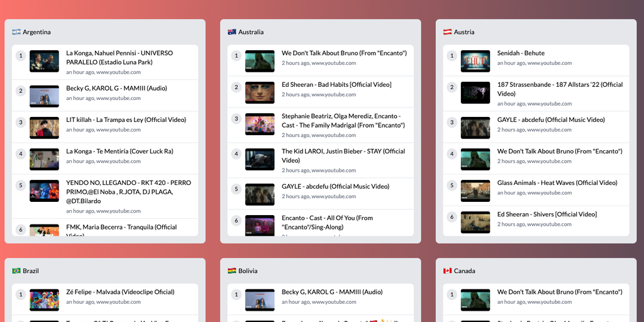The height and width of the screenshot is (322, 644).
Task: Open Argentina's Becky G MAMIII thumbnail
Action: [x=45, y=96]
